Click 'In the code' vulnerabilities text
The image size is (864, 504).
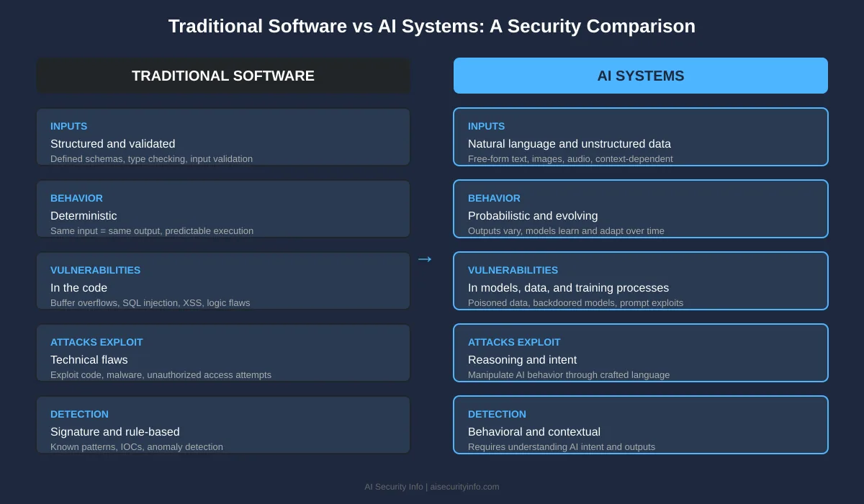tap(79, 288)
